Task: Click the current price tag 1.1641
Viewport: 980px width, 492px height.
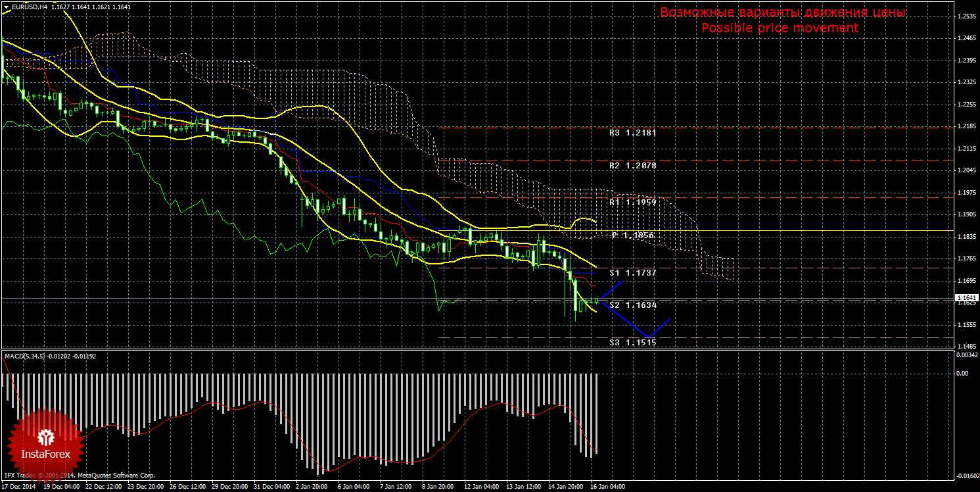Action: [x=966, y=298]
